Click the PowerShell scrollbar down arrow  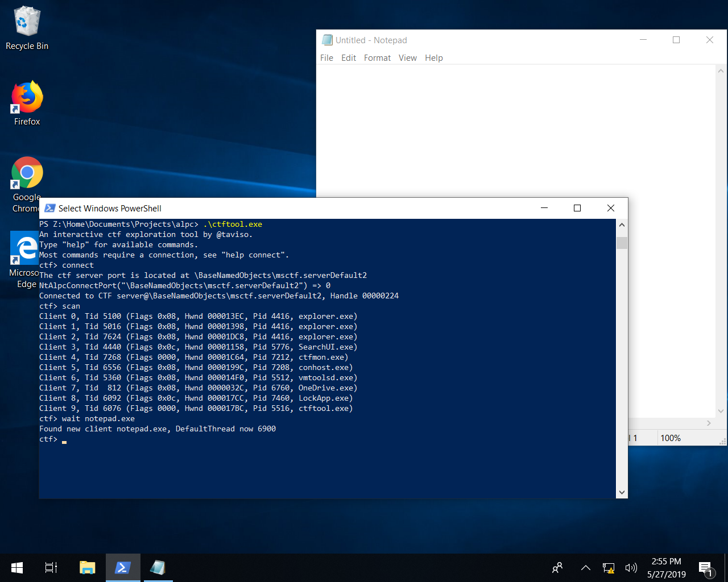(x=622, y=492)
